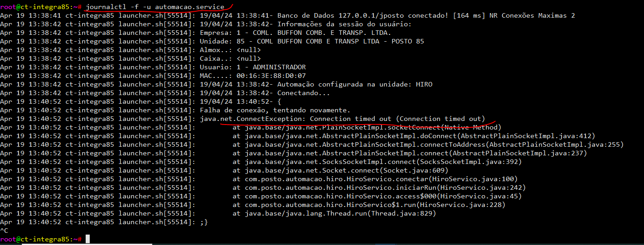Click the '^C' interrupt marker
Screen dimensions: 644x245
[4, 231]
